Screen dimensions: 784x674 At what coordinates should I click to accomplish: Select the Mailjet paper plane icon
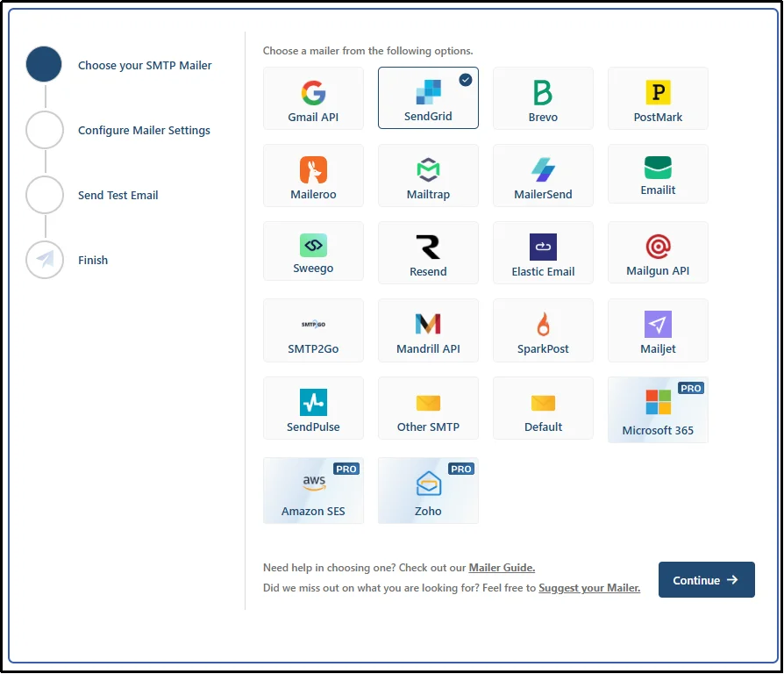[658, 324]
